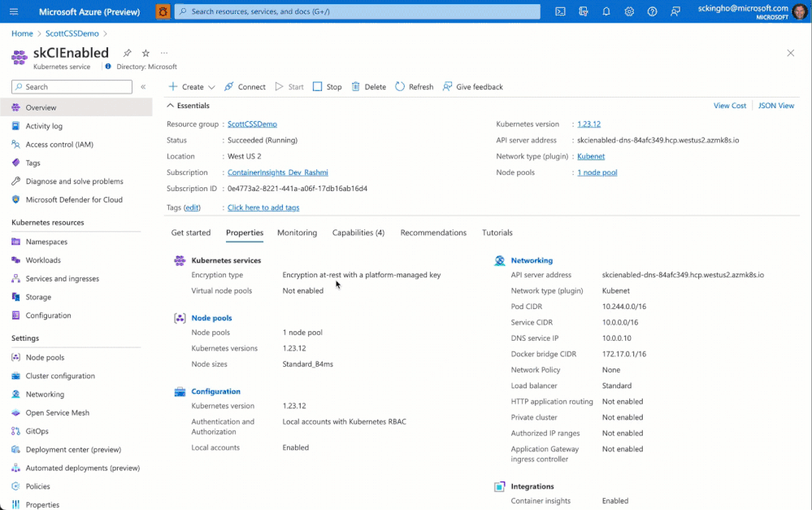Switch to the Get started tab
The width and height of the screenshot is (812, 510).
click(x=191, y=233)
